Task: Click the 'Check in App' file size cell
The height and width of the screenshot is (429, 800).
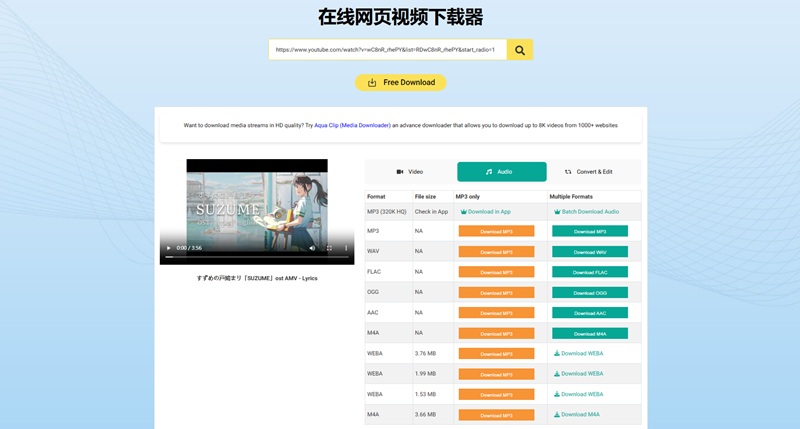Action: [x=431, y=212]
